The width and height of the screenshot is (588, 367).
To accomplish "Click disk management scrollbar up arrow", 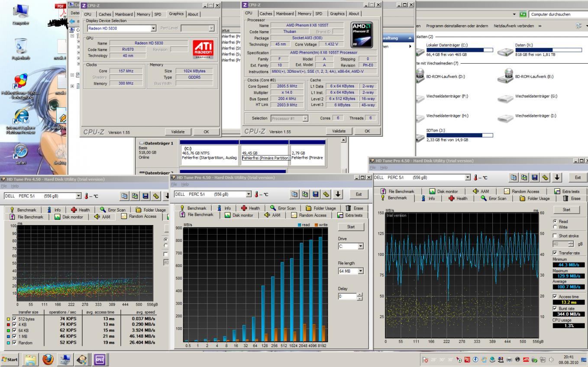I will point(343,140).
